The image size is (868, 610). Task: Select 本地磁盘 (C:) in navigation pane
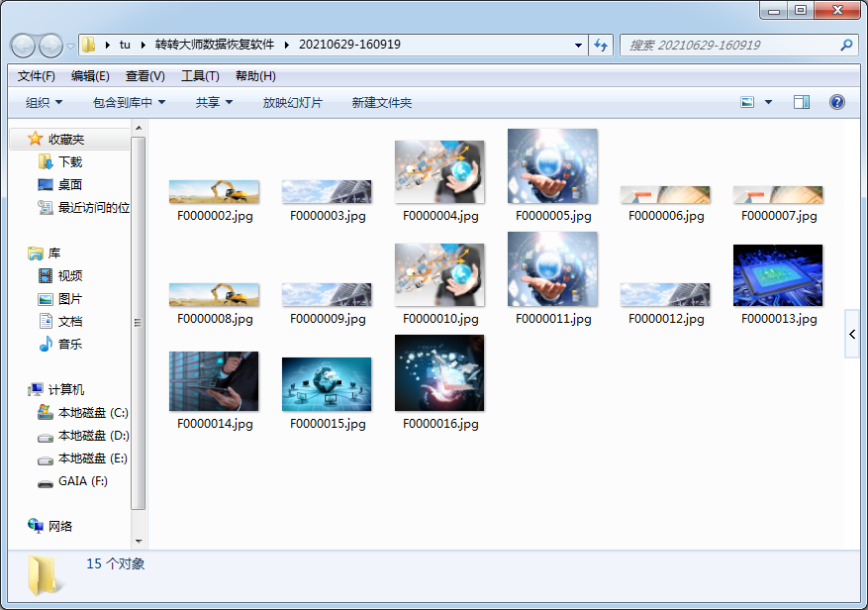93,413
